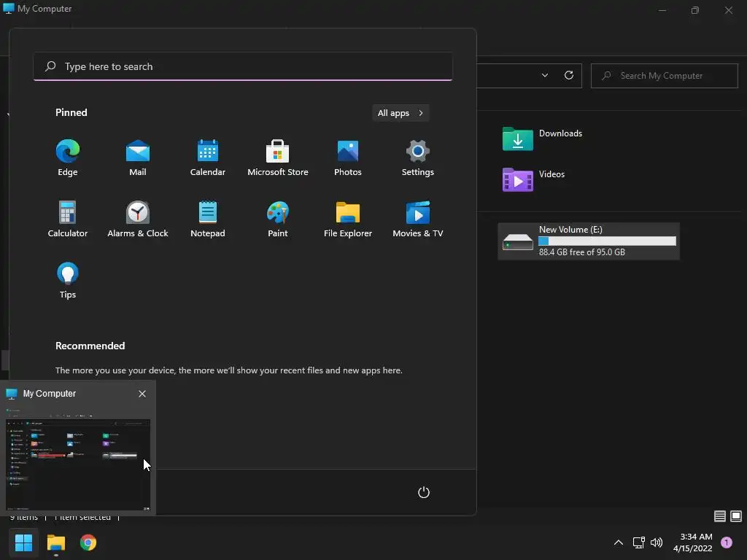Image resolution: width=747 pixels, height=560 pixels.
Task: Open the Tips app
Action: (68, 281)
